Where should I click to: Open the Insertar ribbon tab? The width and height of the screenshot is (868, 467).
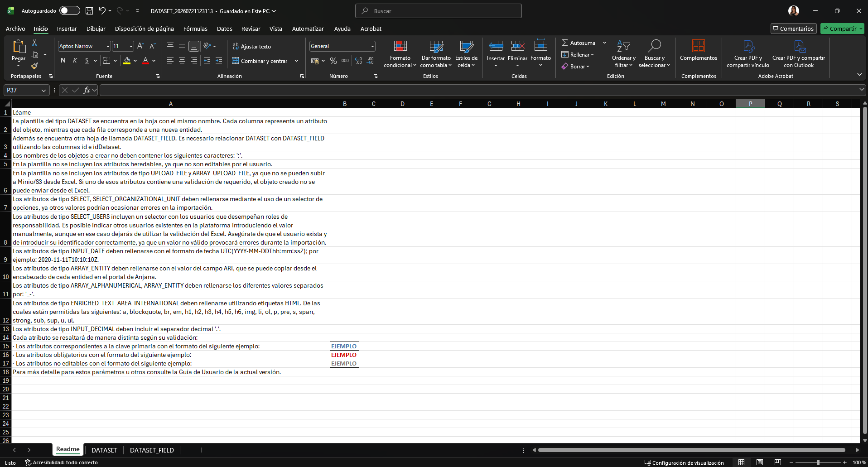pos(67,29)
